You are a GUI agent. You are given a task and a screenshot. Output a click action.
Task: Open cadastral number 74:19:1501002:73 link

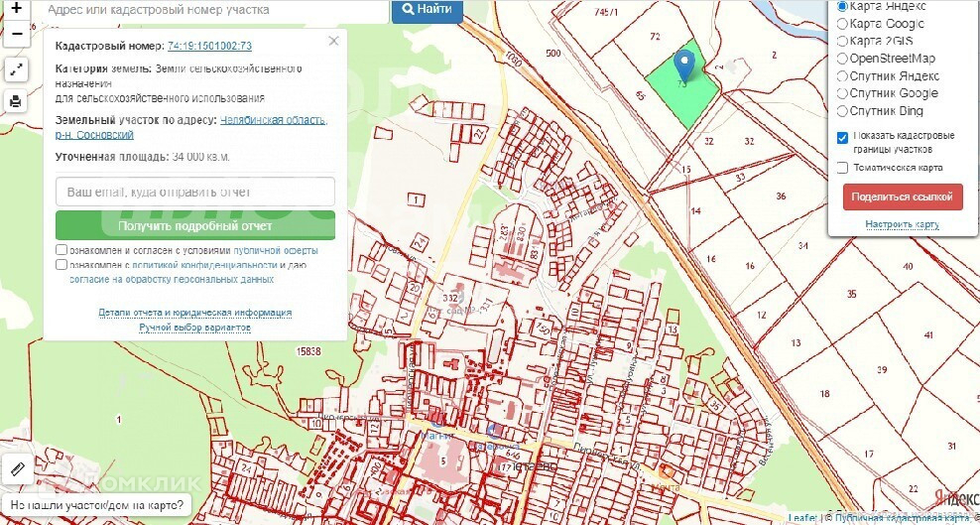pos(210,46)
